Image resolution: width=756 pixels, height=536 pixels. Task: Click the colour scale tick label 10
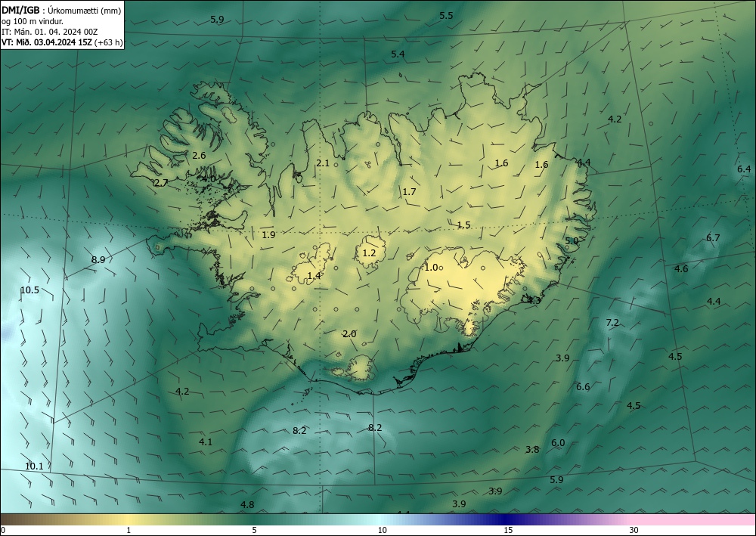click(382, 530)
